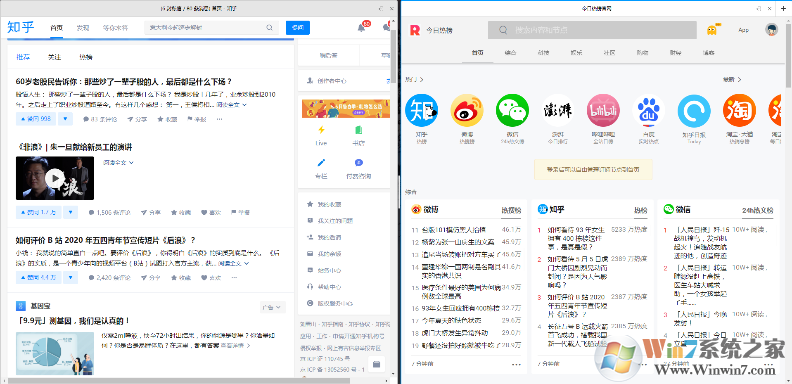Open the 澎湃 site icon

pyautogui.click(x=558, y=110)
